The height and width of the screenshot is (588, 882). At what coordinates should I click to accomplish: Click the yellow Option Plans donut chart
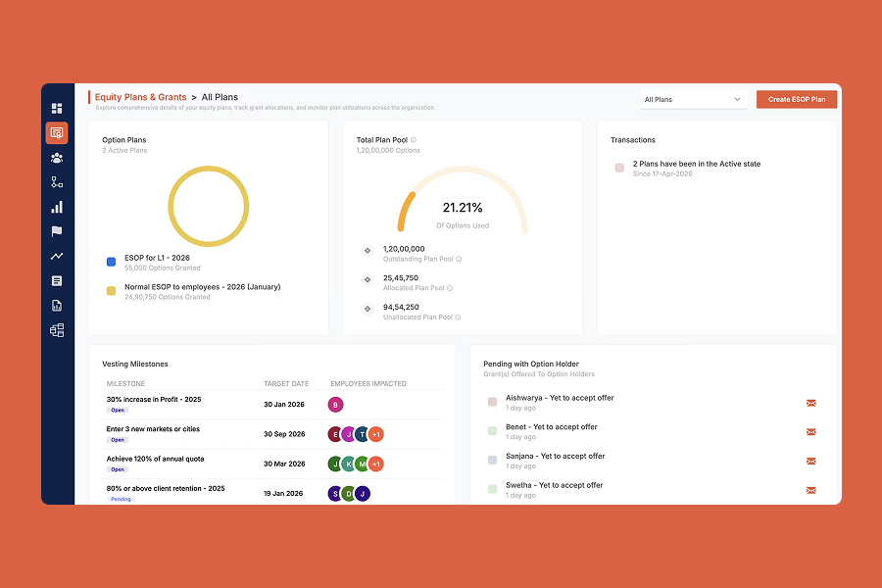(209, 206)
